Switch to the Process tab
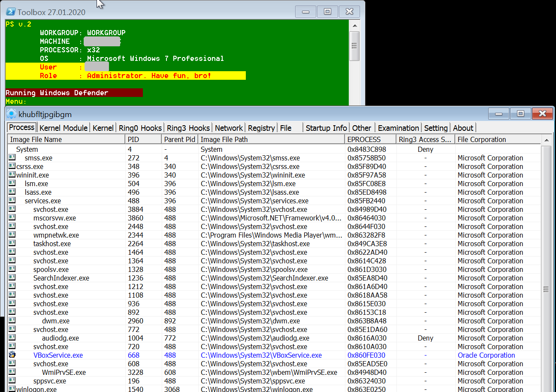Screen dimensions: 556x392 22,127
